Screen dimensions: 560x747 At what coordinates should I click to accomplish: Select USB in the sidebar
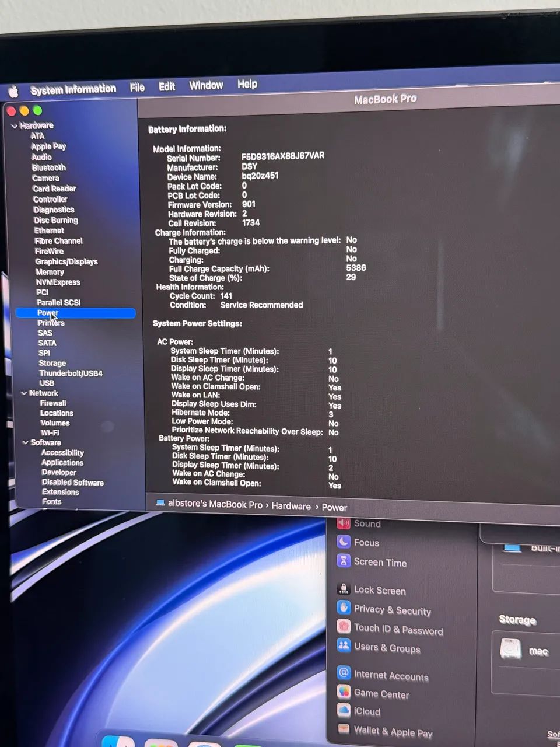[47, 383]
